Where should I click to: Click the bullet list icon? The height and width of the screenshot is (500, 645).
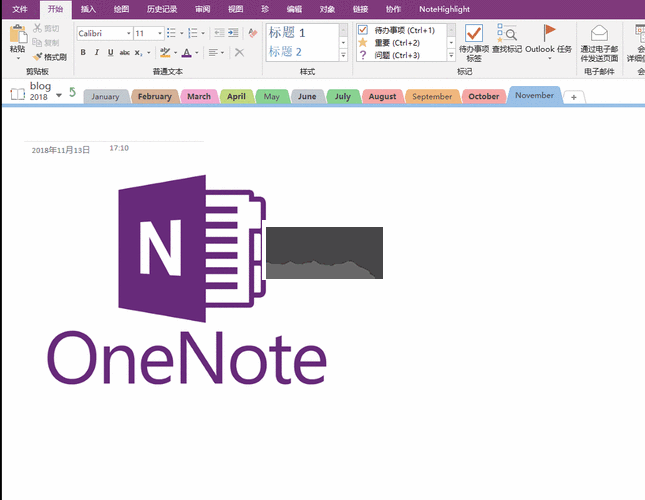tap(171, 33)
